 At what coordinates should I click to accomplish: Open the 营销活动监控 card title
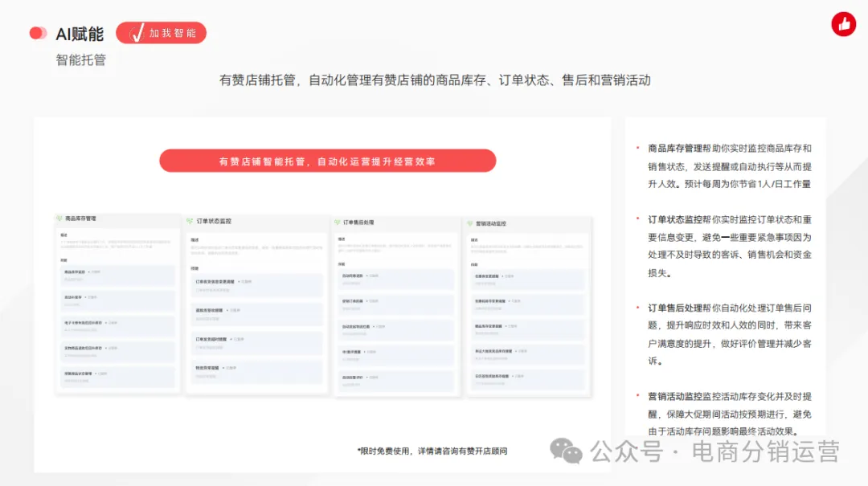point(491,223)
